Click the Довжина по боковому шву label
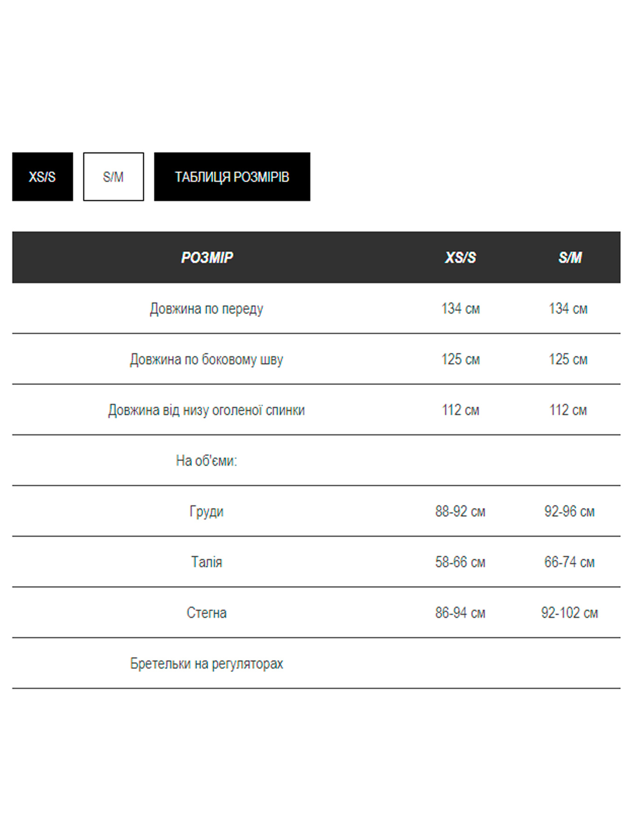 (x=206, y=359)
